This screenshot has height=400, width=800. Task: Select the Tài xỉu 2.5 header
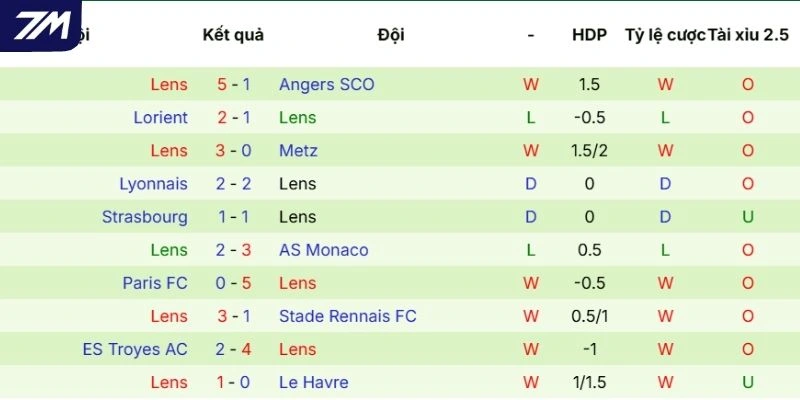click(748, 35)
